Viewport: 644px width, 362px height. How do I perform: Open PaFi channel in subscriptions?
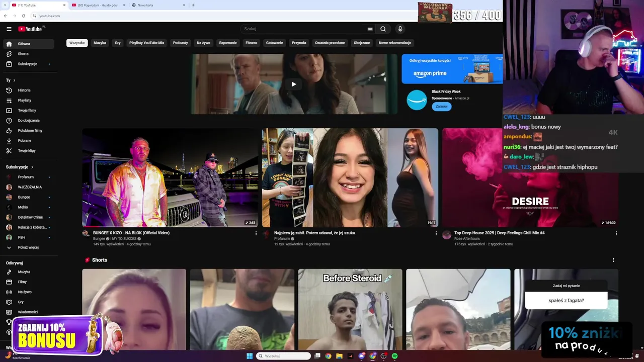29,237
